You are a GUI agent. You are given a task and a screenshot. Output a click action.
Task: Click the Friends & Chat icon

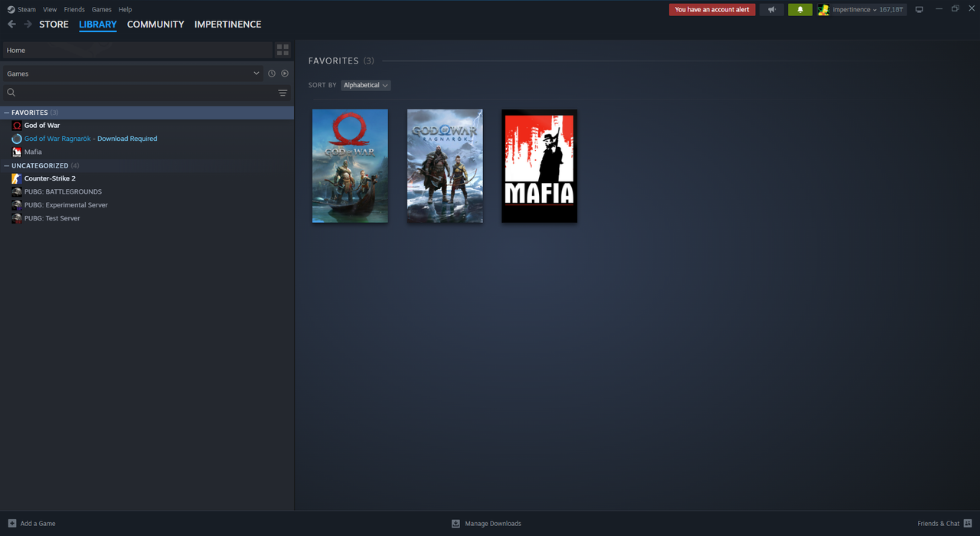[x=968, y=524]
